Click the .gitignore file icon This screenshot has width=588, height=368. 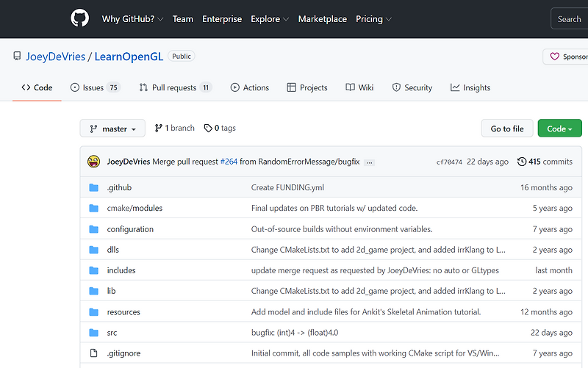point(93,353)
